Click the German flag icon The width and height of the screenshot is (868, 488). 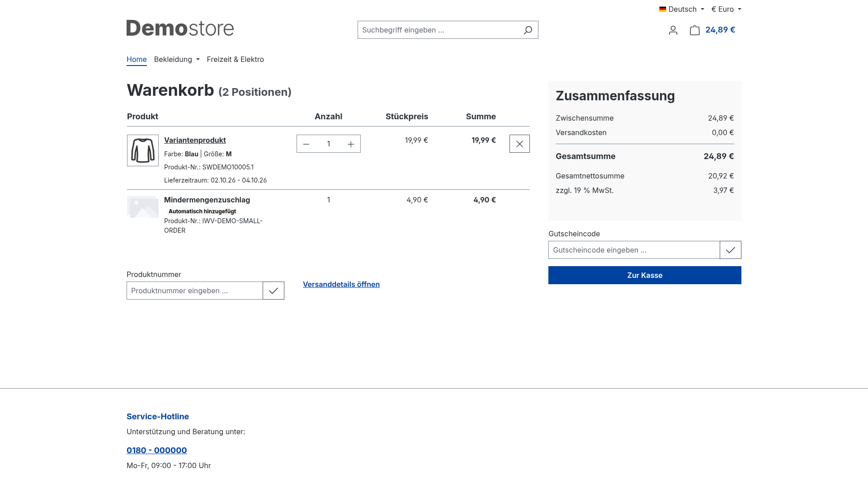coord(663,9)
